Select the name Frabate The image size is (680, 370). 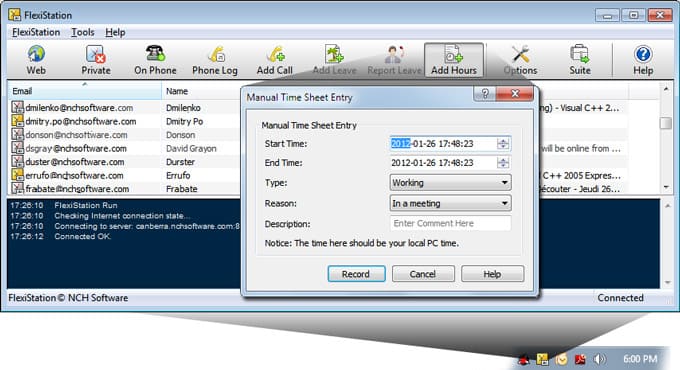pos(181,189)
